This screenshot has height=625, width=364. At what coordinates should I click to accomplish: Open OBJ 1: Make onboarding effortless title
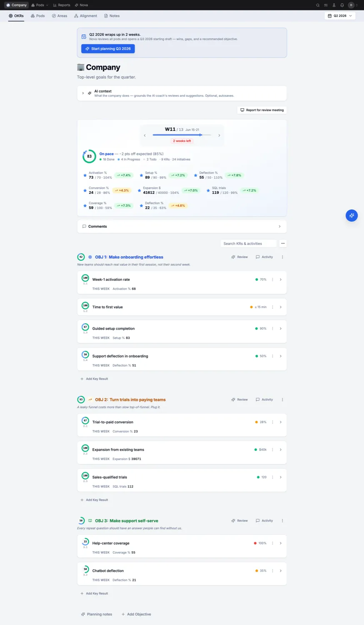pyautogui.click(x=129, y=257)
